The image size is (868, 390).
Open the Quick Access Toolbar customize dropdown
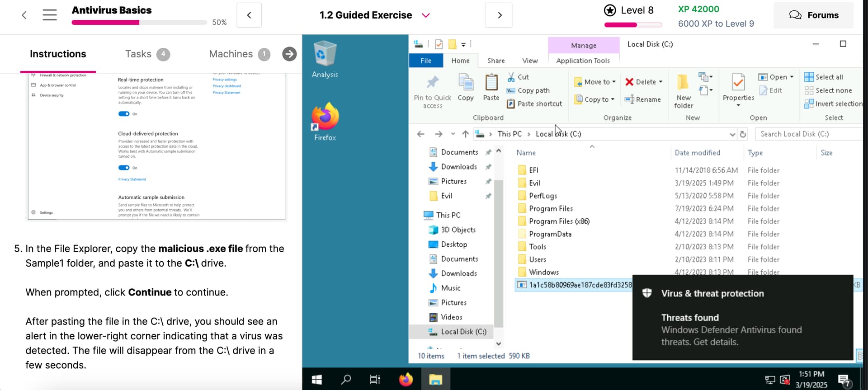click(x=463, y=44)
